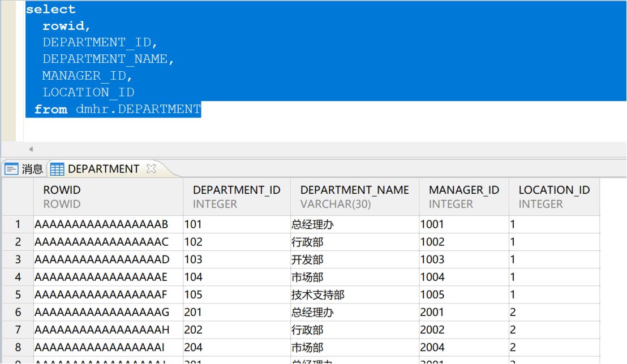Image resolution: width=627 pixels, height=364 pixels.
Task: Click the DEPARTMENT tab table icon
Action: pos(57,169)
